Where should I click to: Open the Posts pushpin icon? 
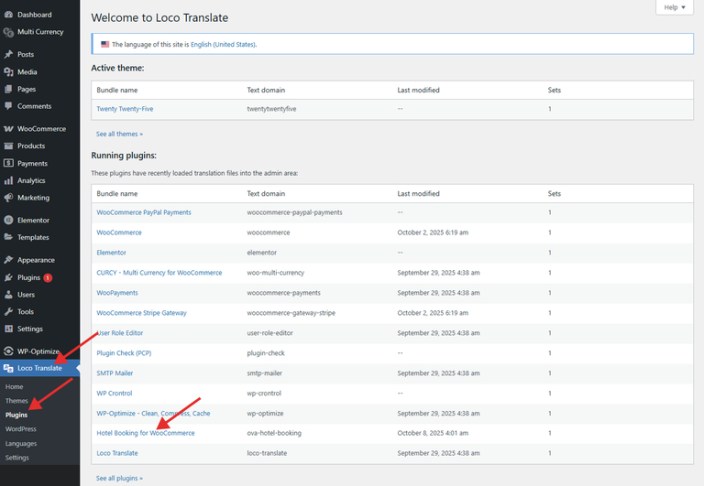[8, 54]
